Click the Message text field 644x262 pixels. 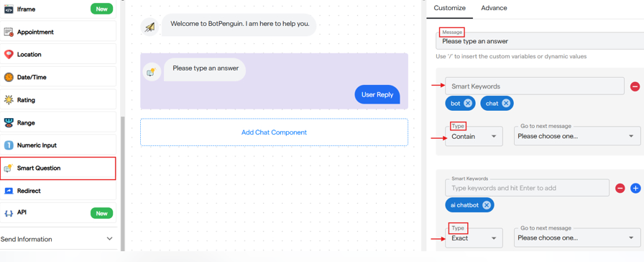(x=540, y=41)
